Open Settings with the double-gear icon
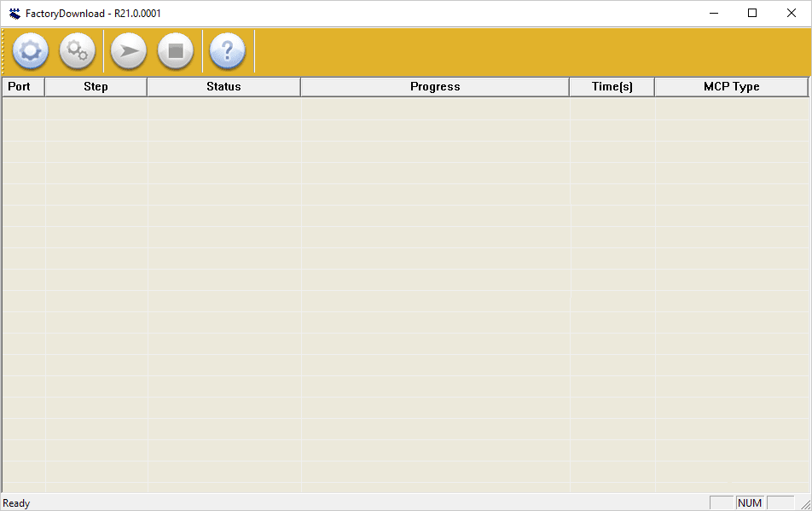 [77, 50]
